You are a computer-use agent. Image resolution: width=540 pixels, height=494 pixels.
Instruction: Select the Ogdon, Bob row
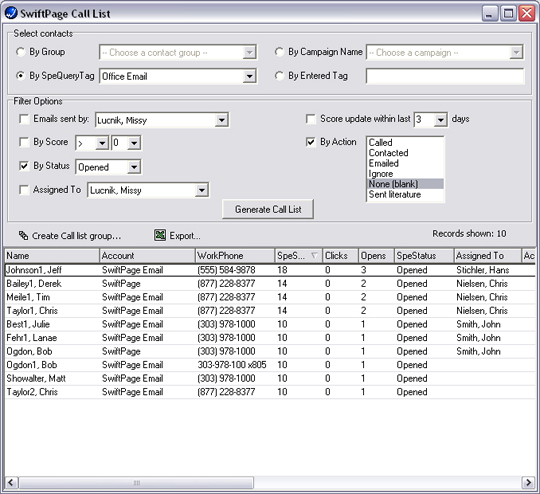click(x=270, y=351)
